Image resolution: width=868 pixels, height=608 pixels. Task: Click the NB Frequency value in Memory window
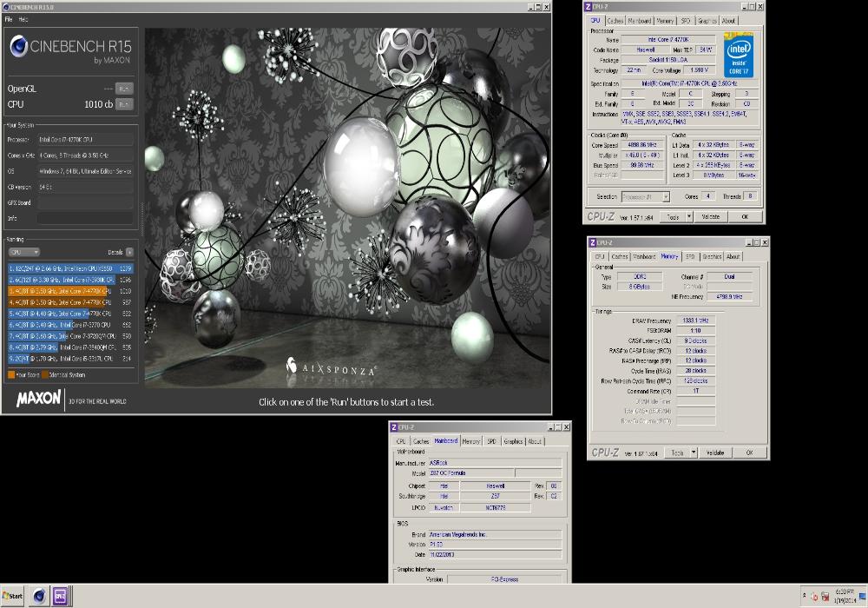729,297
